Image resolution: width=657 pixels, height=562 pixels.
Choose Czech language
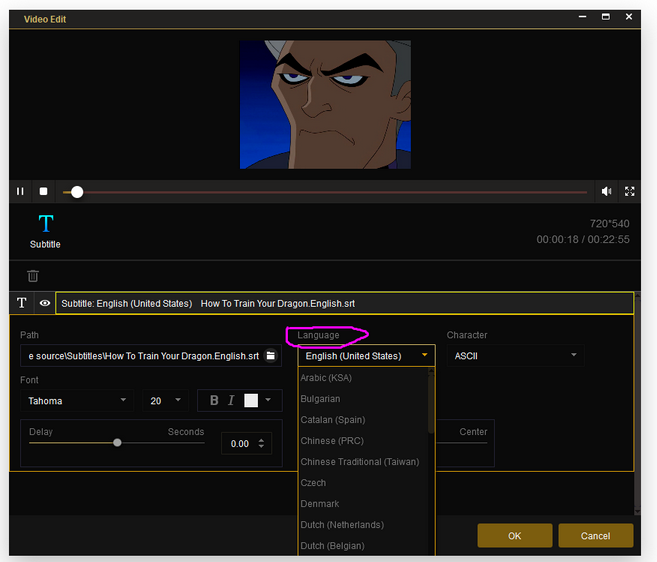(x=313, y=482)
